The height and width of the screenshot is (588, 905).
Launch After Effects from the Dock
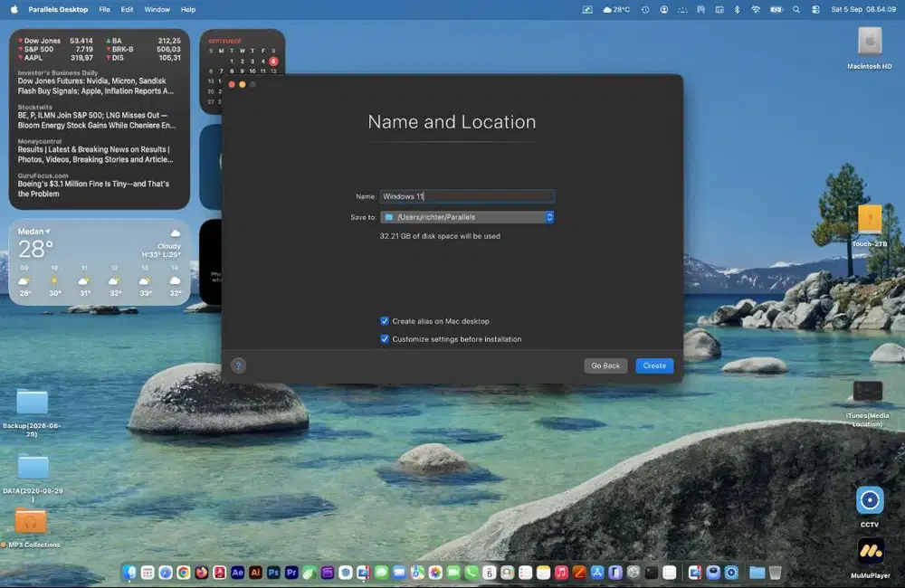click(x=237, y=573)
